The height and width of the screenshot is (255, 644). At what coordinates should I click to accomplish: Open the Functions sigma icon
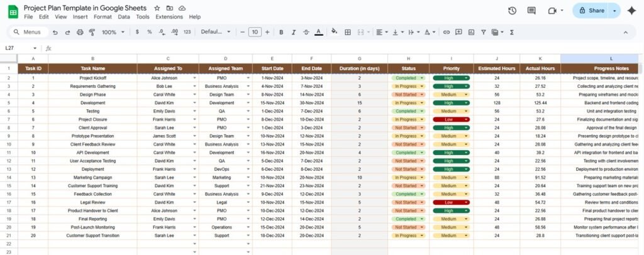tap(511, 32)
